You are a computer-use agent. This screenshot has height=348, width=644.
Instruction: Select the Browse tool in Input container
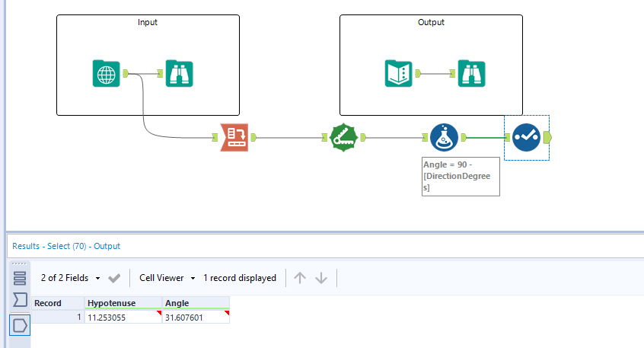click(179, 74)
